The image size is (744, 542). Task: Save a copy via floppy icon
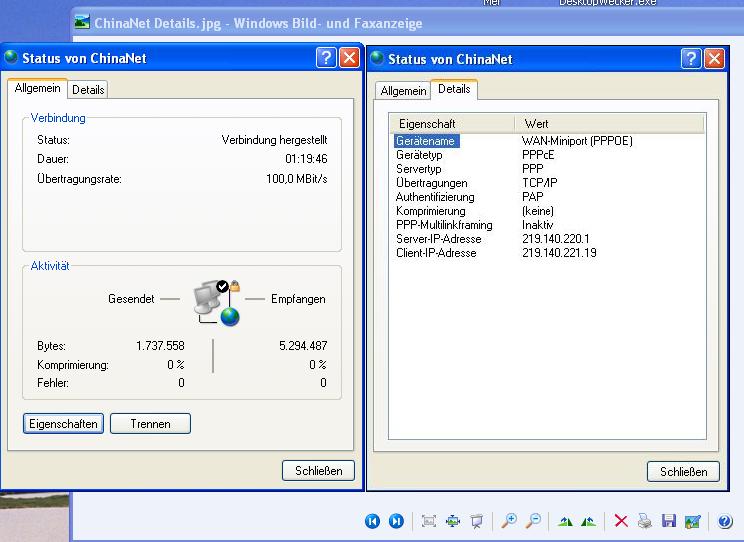tap(669, 521)
